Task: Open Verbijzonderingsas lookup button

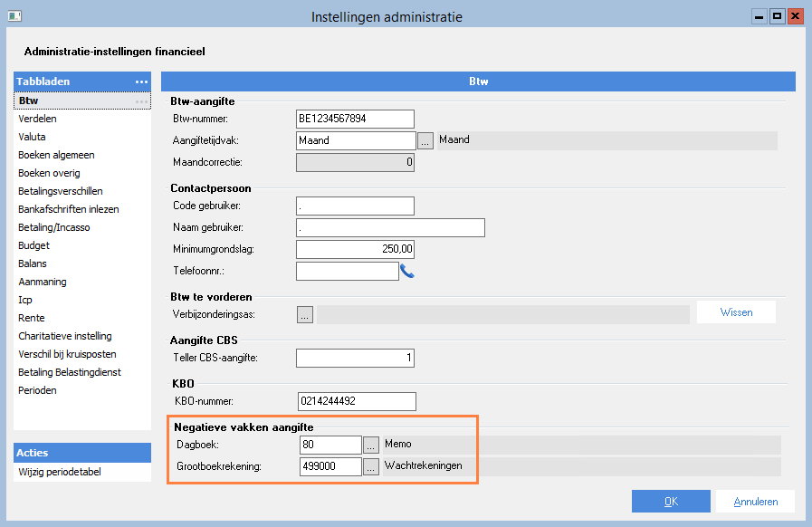Action: pos(305,314)
